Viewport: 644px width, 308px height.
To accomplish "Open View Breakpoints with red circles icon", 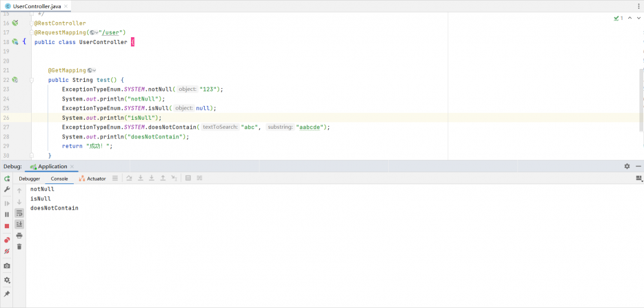I will click(x=7, y=240).
